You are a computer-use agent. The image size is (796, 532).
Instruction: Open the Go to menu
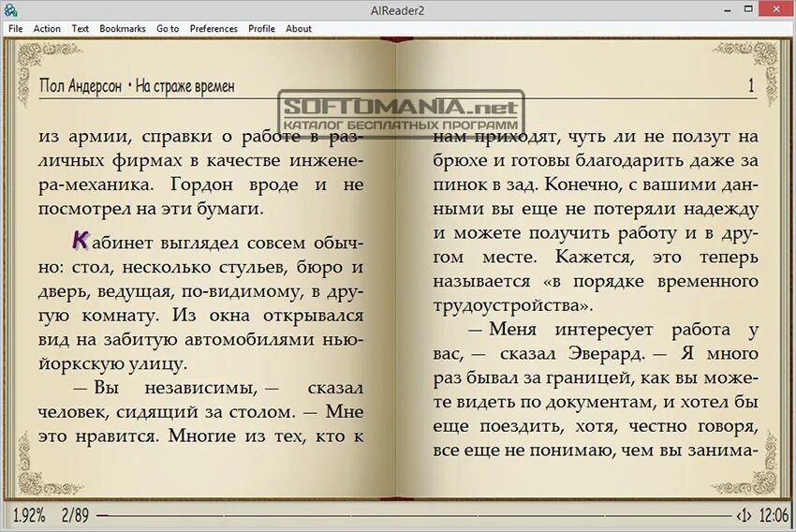coord(168,29)
